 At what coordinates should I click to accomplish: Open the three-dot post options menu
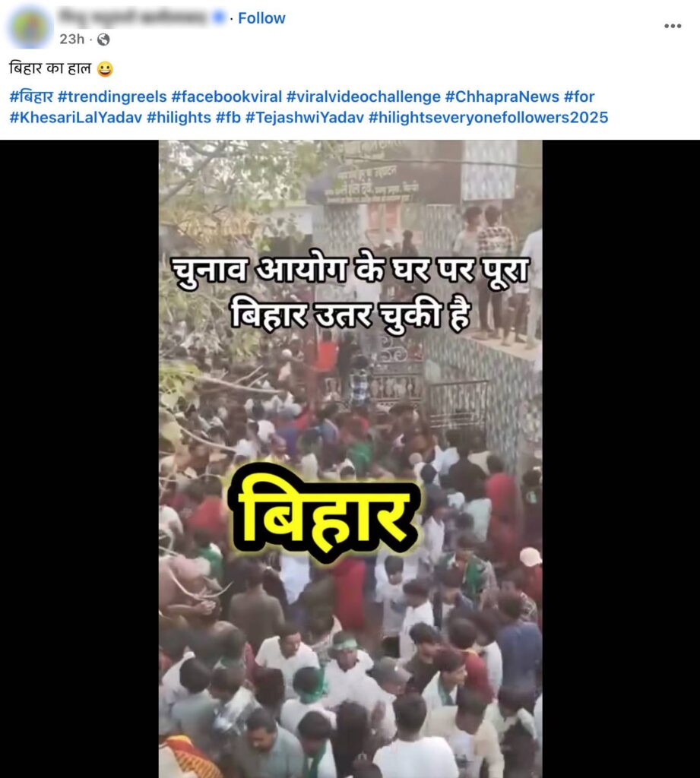[x=673, y=26]
